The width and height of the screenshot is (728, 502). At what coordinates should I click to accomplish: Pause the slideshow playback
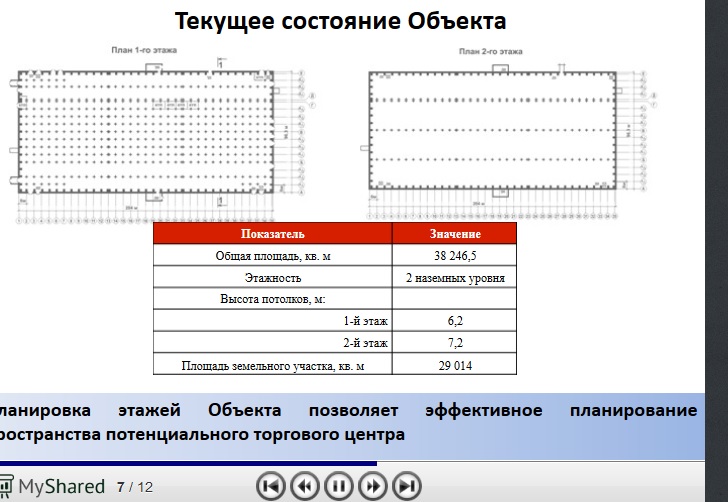point(339,487)
